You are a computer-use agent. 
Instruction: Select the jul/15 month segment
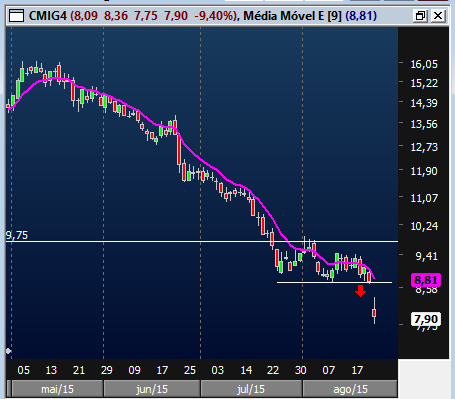251,389
